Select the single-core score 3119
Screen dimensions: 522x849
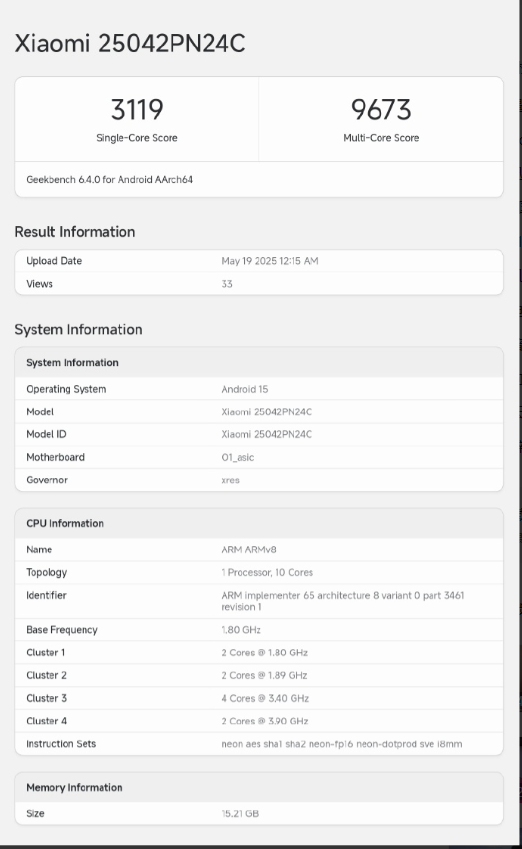[x=137, y=109]
